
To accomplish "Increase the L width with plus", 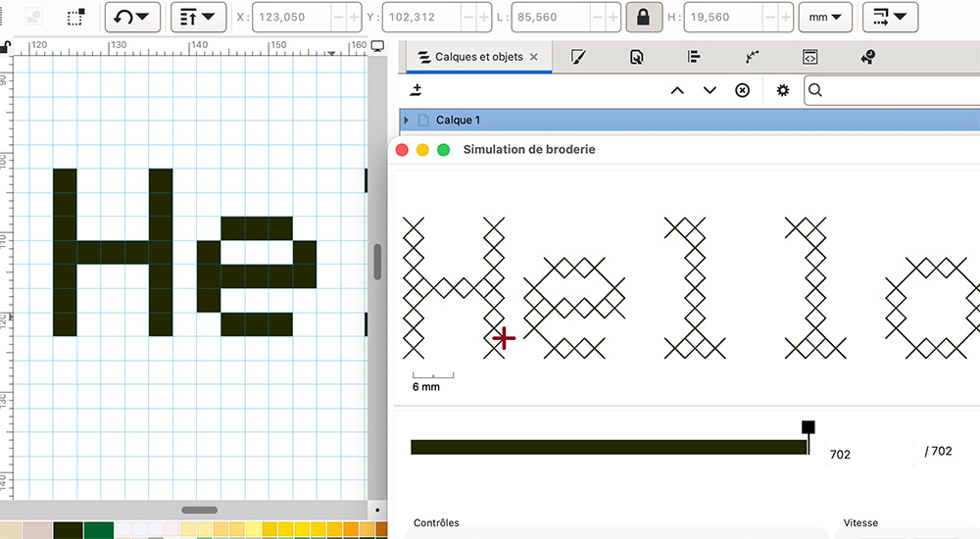I will tap(613, 17).
